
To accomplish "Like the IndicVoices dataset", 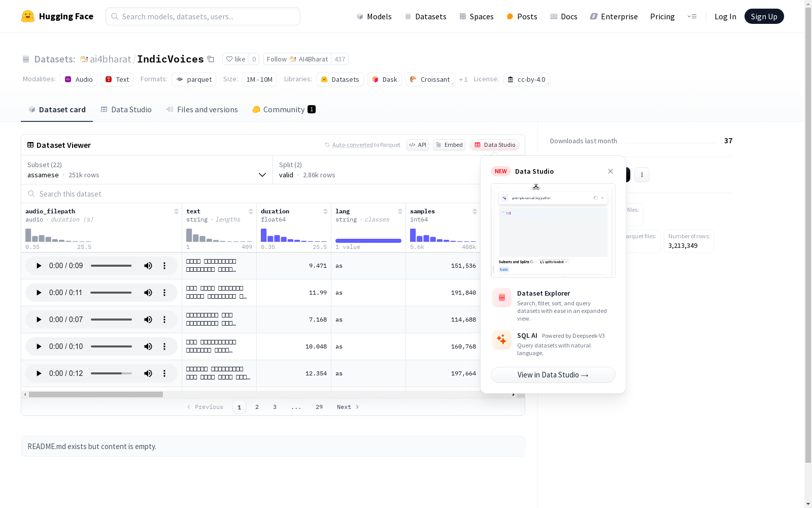I will click(x=235, y=59).
